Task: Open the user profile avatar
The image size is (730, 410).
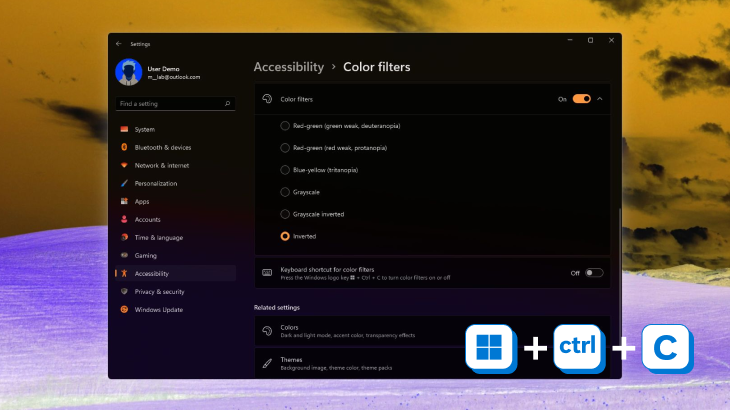Action: click(128, 72)
